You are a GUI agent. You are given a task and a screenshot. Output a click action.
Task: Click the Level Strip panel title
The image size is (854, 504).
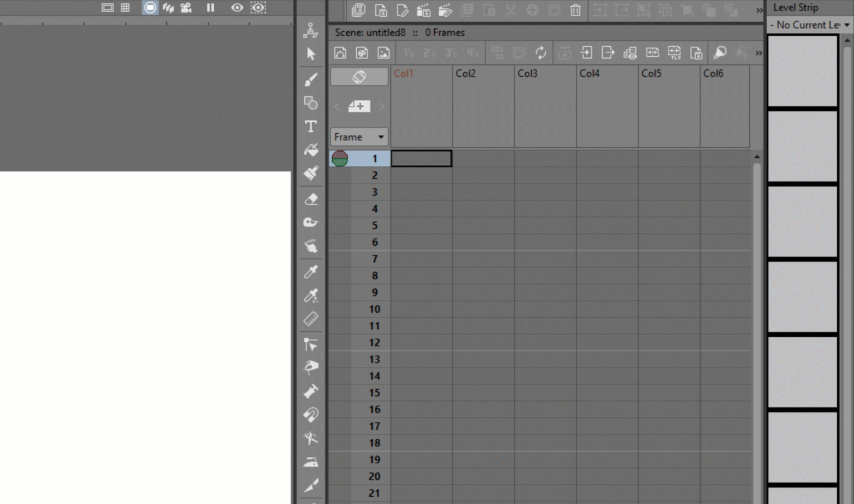click(795, 7)
